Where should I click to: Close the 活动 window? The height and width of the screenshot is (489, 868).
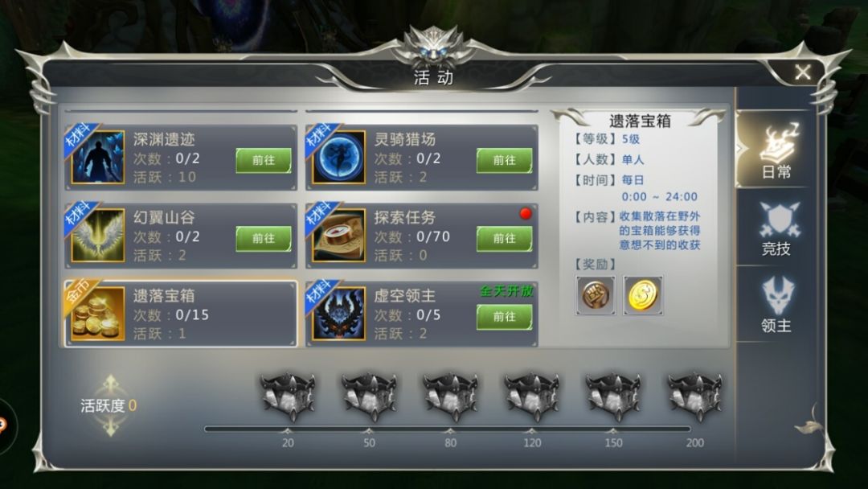803,72
